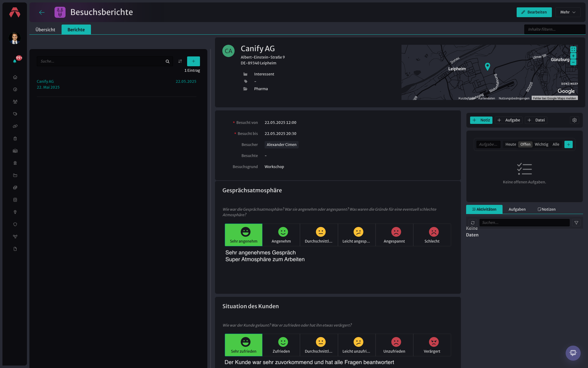
Task: Toggle sort order of report list
Action: click(x=180, y=61)
